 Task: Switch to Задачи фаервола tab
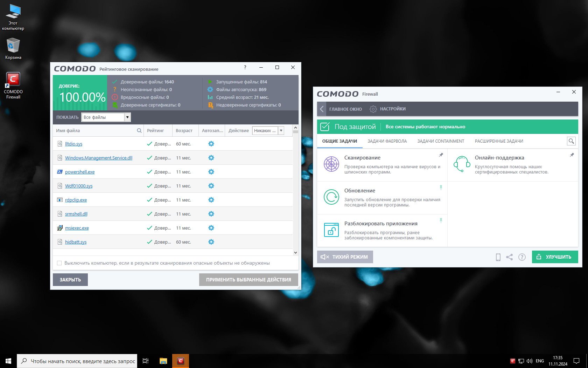(387, 141)
